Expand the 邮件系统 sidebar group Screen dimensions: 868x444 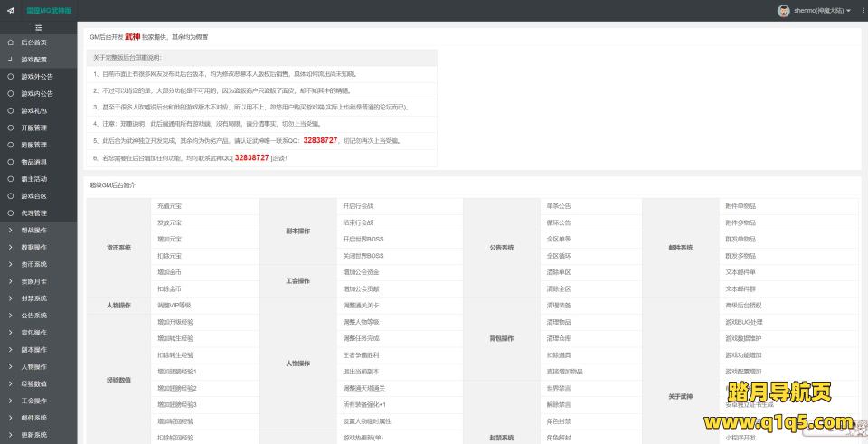(39, 418)
